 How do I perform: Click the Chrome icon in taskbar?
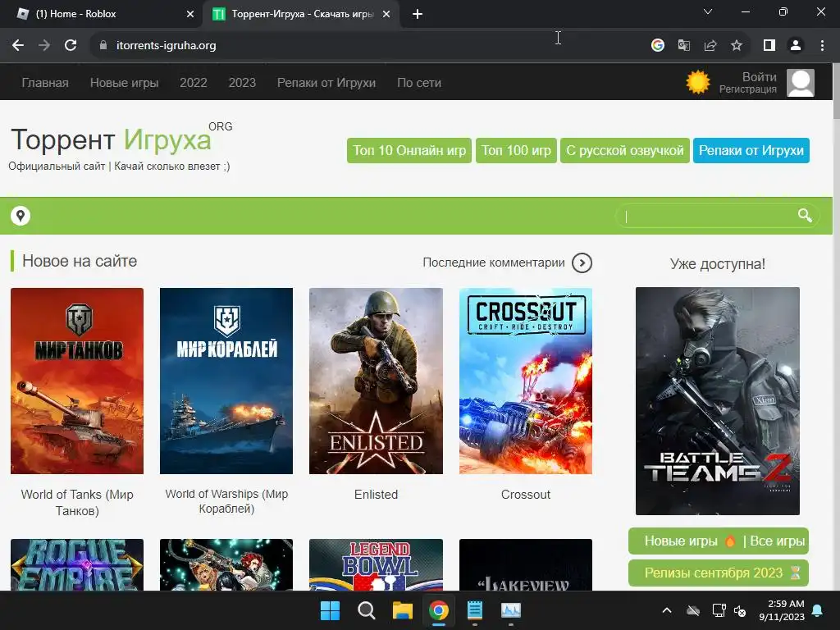coord(439,610)
